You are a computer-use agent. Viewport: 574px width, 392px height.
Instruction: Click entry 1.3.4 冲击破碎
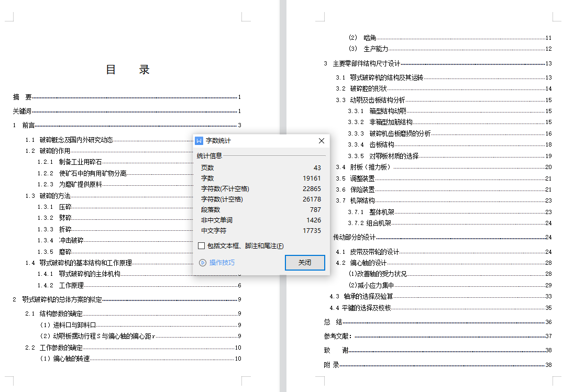115,240
